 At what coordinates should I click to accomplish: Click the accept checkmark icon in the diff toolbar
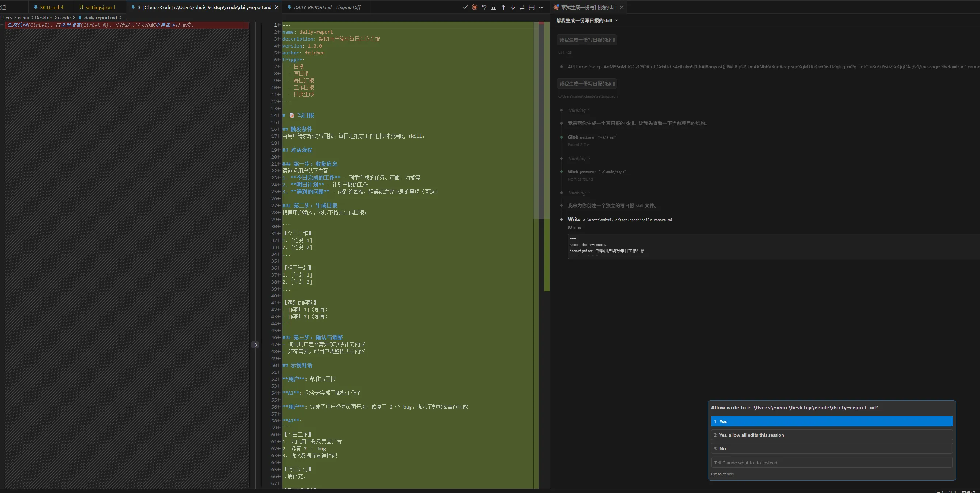point(465,7)
